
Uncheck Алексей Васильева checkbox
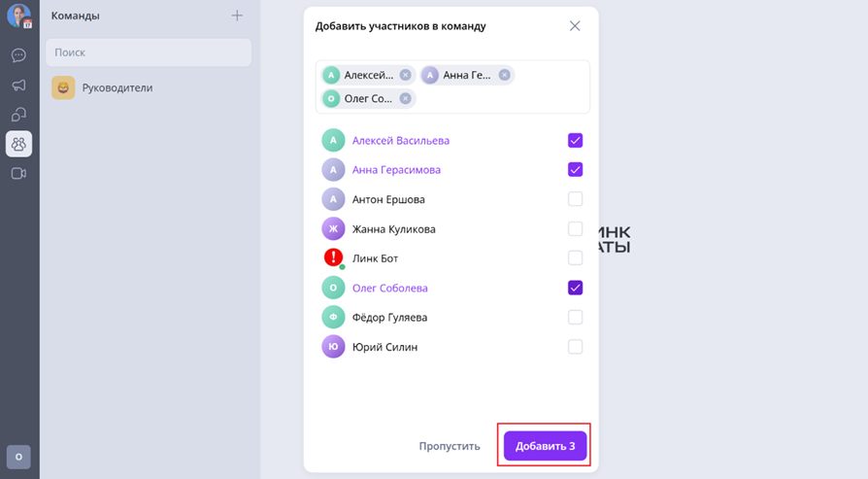click(575, 140)
